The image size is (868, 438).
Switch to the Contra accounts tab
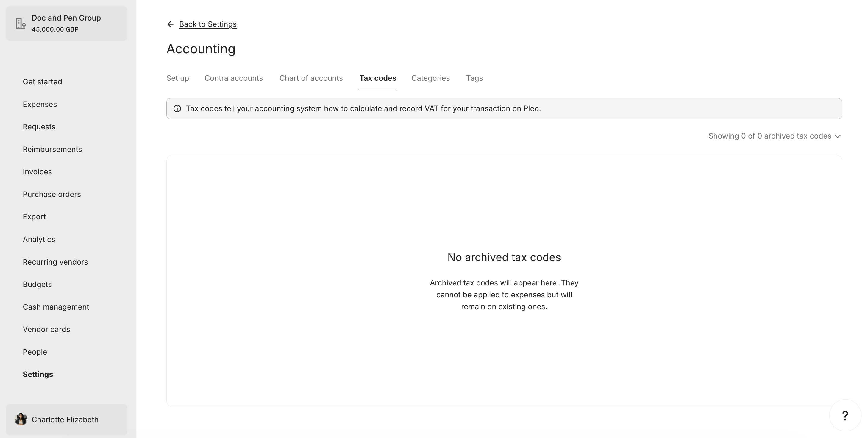[x=233, y=78]
